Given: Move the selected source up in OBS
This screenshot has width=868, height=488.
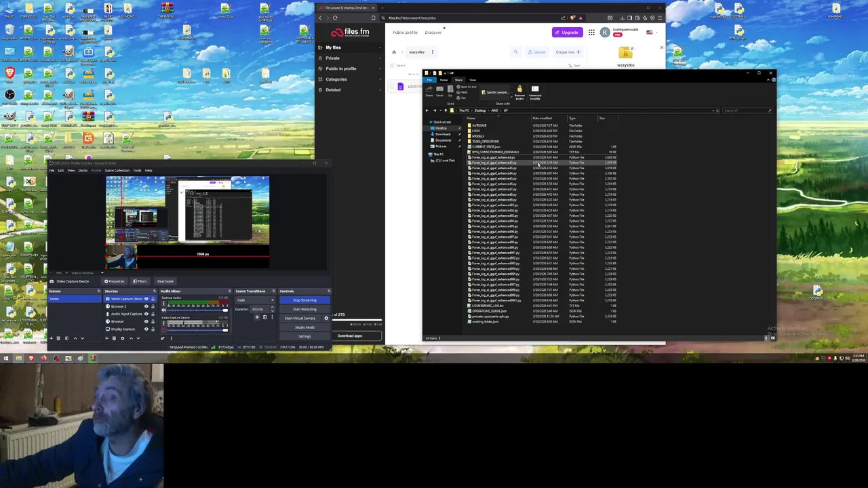Looking at the screenshot, I should [x=131, y=338].
